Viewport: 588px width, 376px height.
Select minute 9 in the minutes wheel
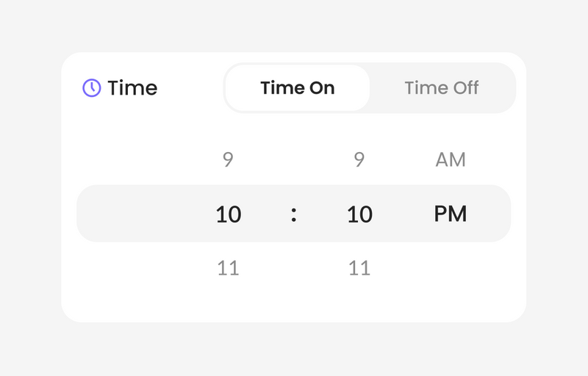click(359, 159)
